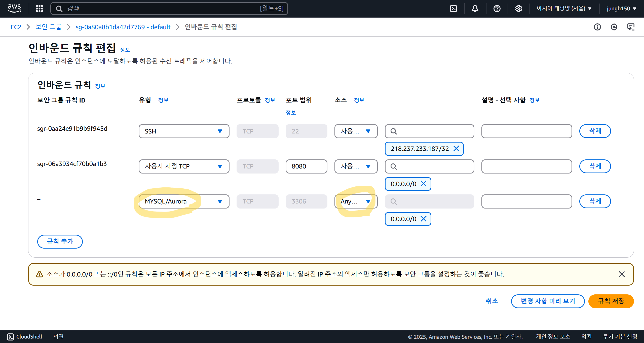
Task: Open the source dropdown for 8080 rule
Action: point(356,166)
